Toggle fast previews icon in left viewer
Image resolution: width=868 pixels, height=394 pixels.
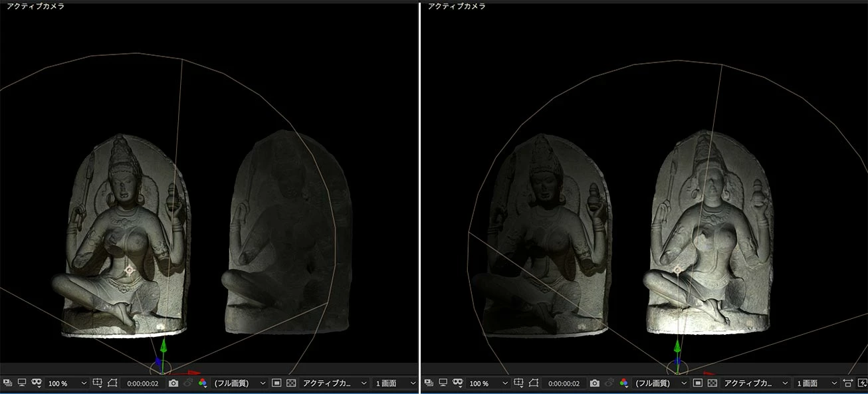point(276,383)
